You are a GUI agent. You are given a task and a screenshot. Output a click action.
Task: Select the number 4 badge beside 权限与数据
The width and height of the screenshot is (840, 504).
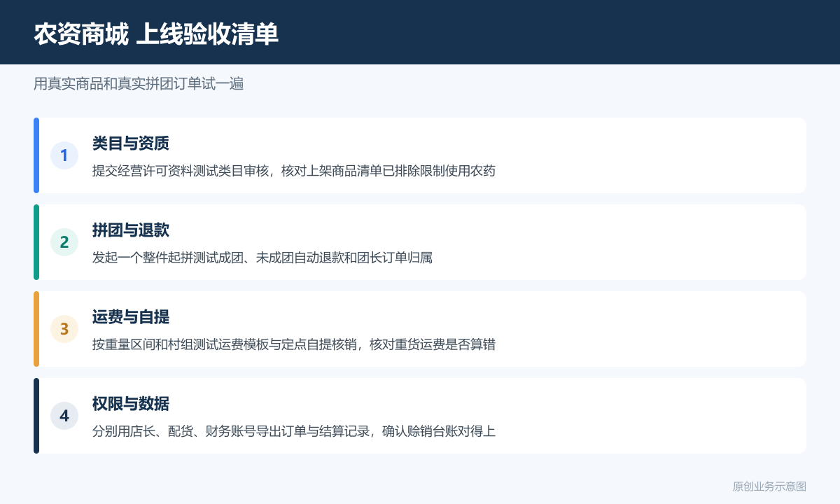pyautogui.click(x=64, y=416)
